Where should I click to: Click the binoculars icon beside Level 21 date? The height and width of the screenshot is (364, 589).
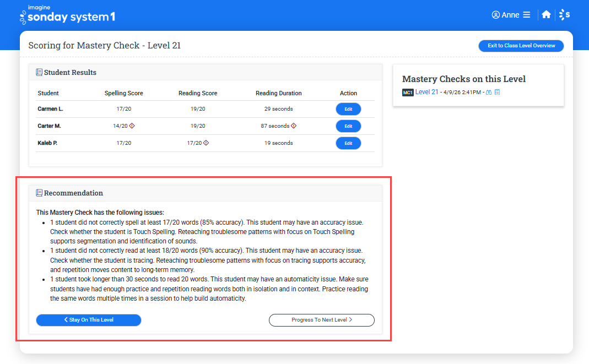click(488, 93)
